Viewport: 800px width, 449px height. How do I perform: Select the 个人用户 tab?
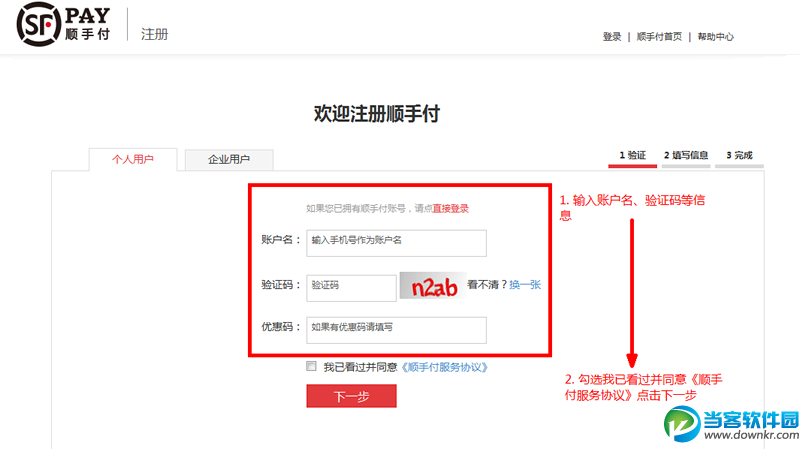pos(133,160)
